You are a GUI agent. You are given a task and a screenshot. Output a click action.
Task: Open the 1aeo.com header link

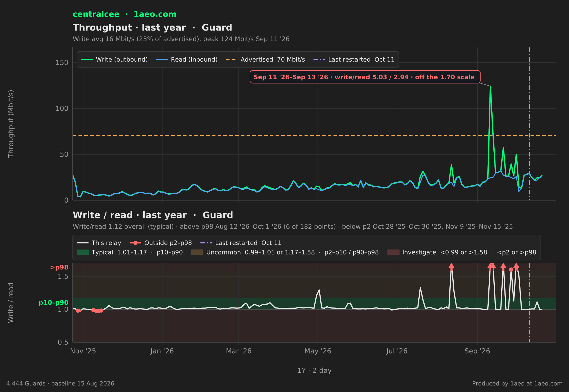(x=155, y=14)
